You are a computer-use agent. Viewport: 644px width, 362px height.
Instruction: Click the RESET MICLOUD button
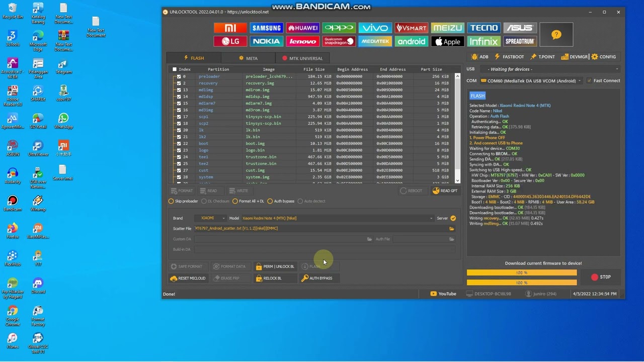tap(188, 278)
